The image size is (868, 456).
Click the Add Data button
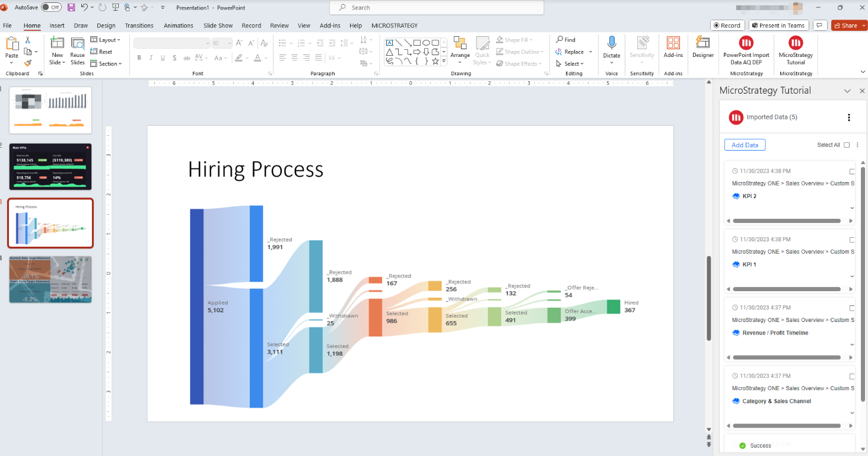point(745,145)
